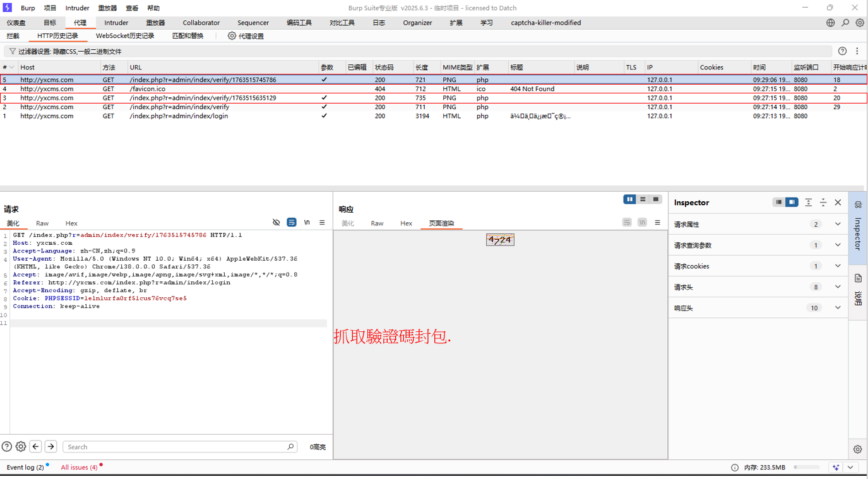Toggle word wrap in response panel
Viewport: 868px width, 479px height.
(x=627, y=223)
